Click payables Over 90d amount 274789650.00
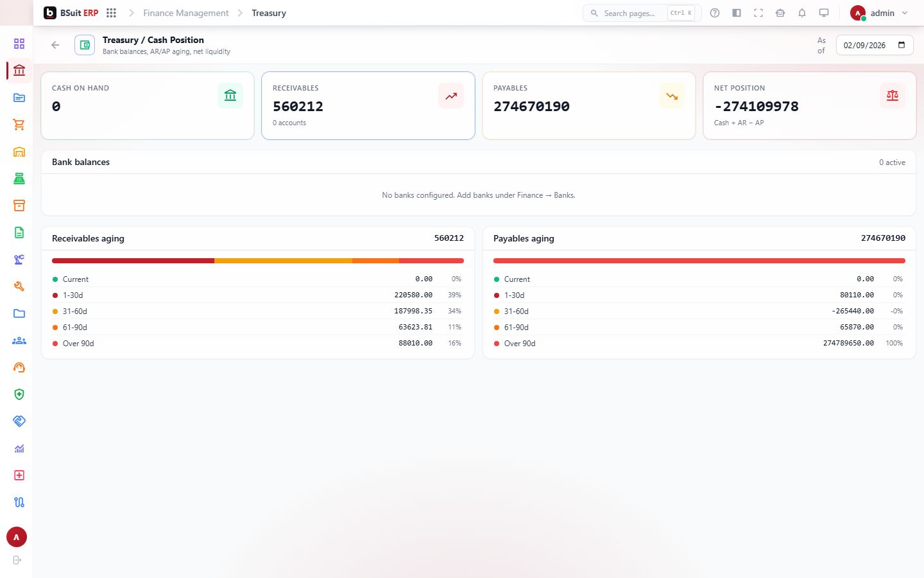This screenshot has height=578, width=924. coord(848,344)
